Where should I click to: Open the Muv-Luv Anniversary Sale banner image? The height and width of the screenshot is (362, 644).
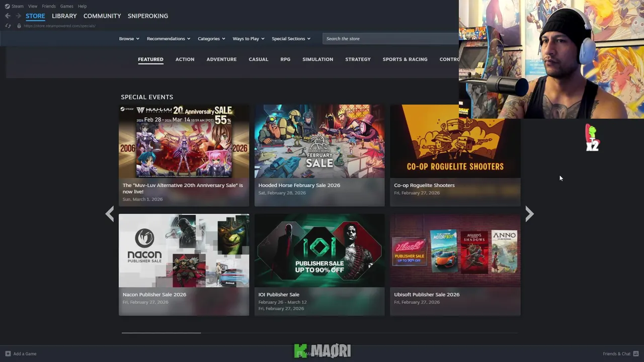tap(184, 141)
